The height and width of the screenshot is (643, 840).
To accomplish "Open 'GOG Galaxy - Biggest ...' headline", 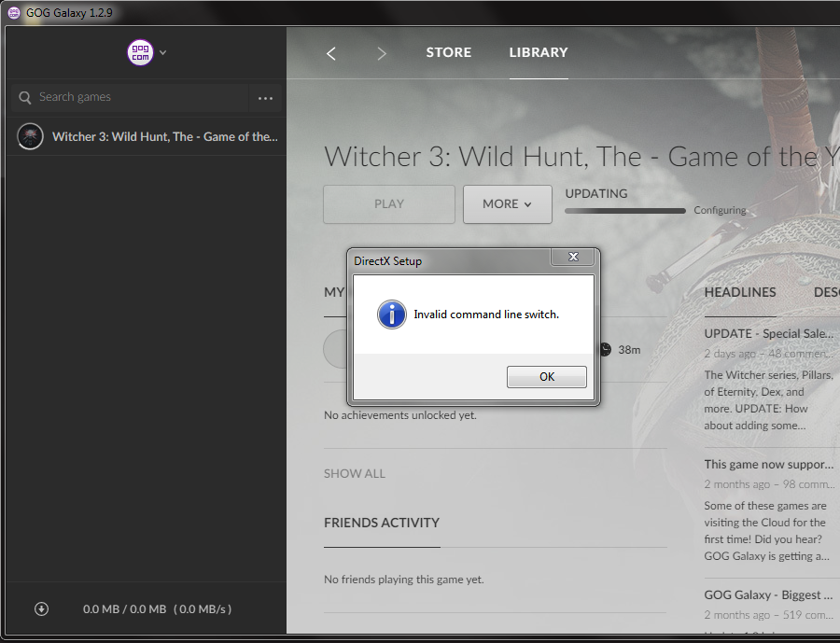I will 768,594.
